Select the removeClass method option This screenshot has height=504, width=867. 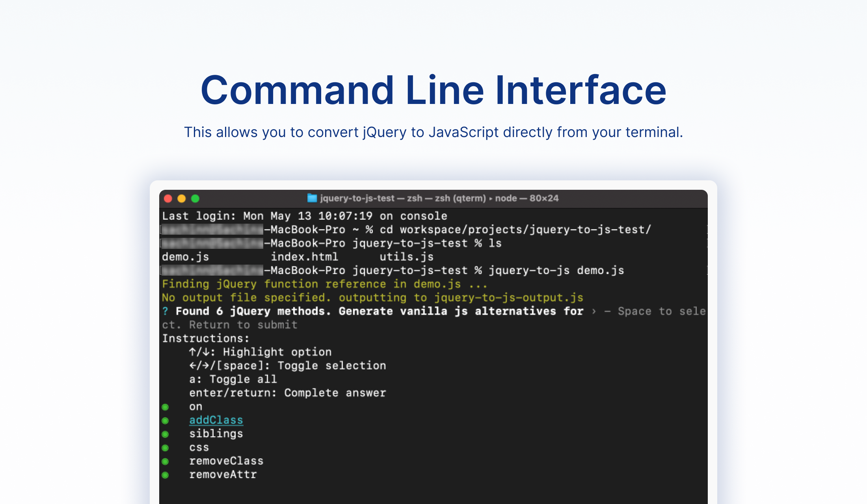tap(226, 461)
